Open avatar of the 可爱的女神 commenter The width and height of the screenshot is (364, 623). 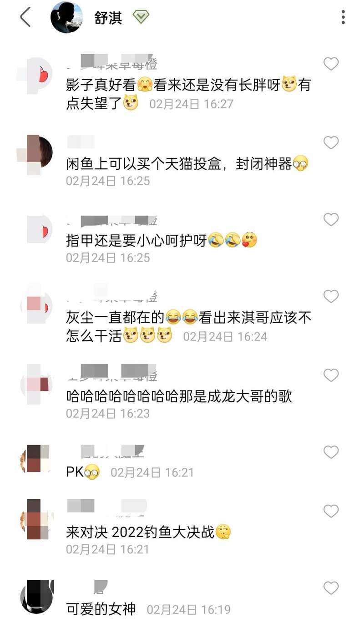coord(37,597)
